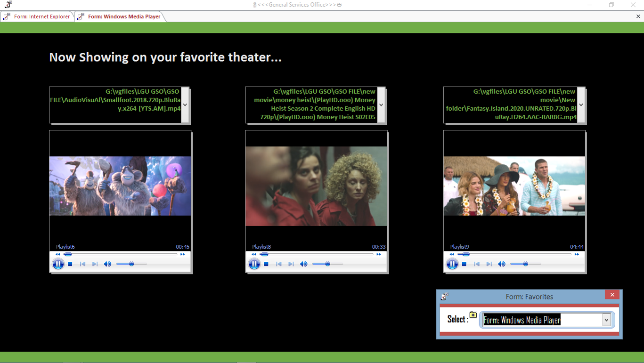The image size is (644, 363).
Task: Open the Fantasy Island file path dropdown
Action: point(581,105)
